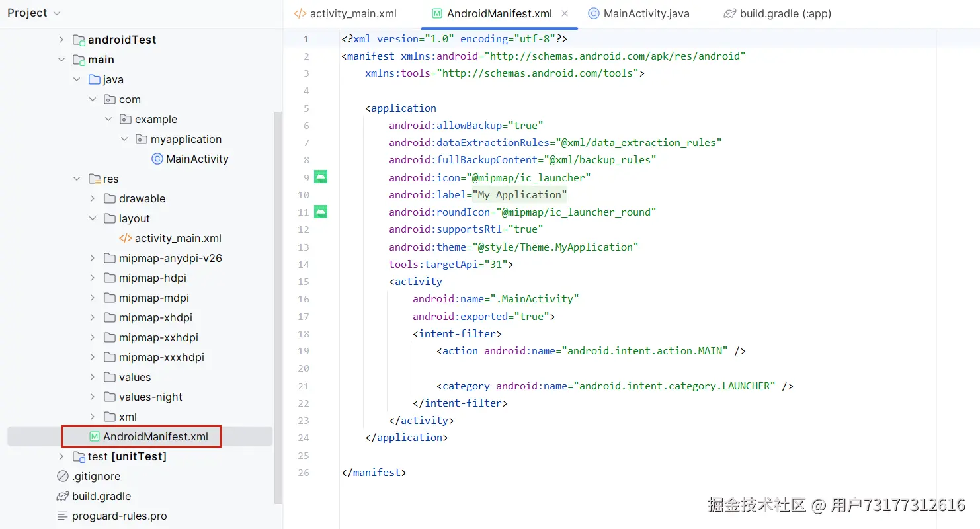
Task: Collapse the layout folder
Action: (x=93, y=218)
